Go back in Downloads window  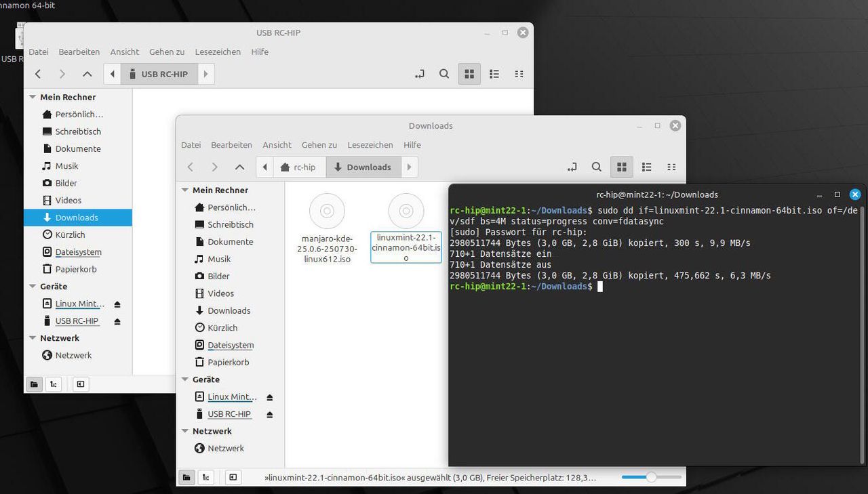pos(191,167)
